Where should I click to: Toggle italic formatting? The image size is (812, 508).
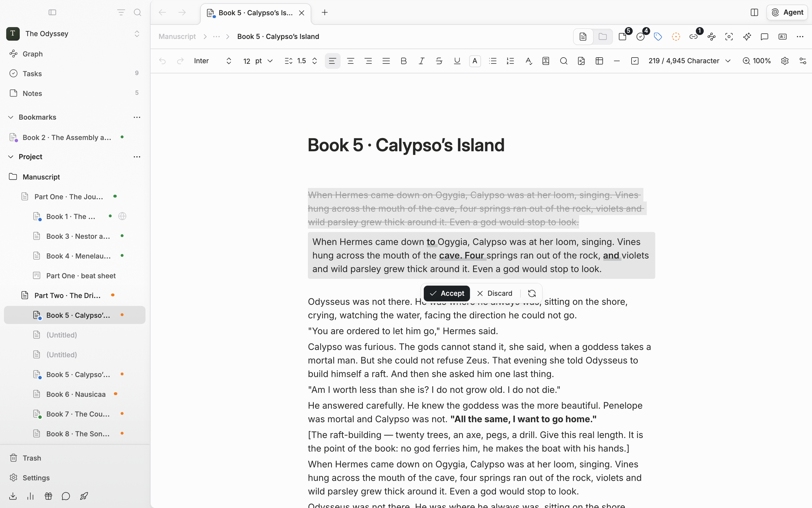click(x=422, y=61)
